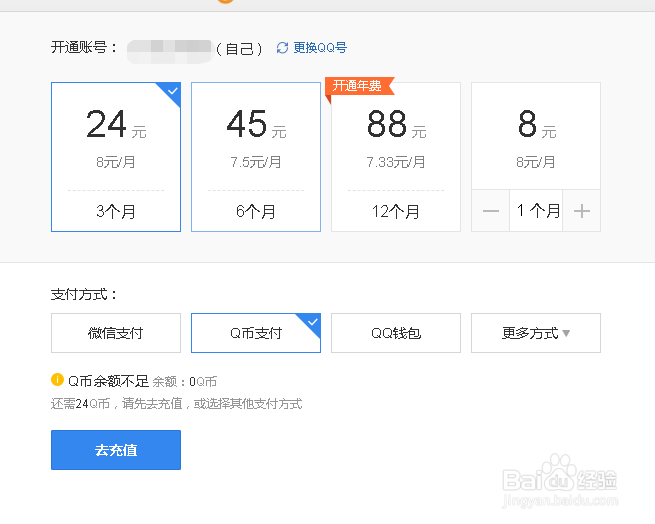Expand the 更多方式 payment dropdown

coord(536,333)
